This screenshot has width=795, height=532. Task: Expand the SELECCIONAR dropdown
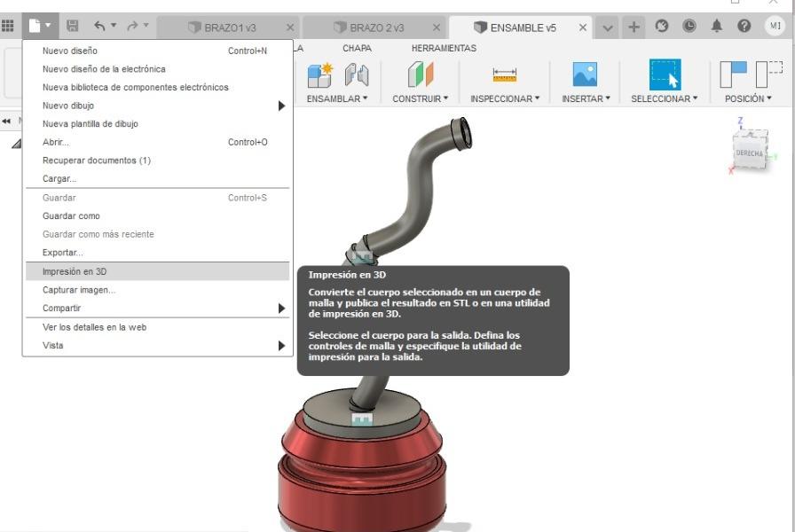click(x=665, y=98)
